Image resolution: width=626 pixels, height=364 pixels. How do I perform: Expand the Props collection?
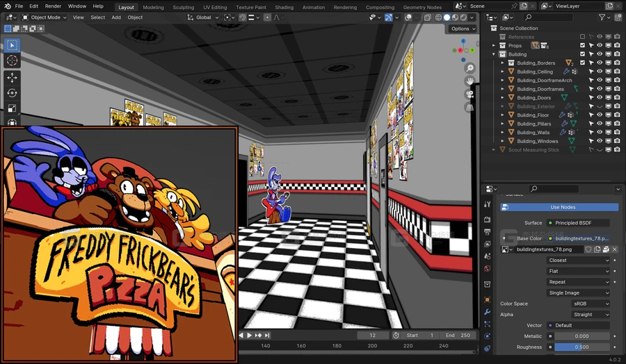494,45
